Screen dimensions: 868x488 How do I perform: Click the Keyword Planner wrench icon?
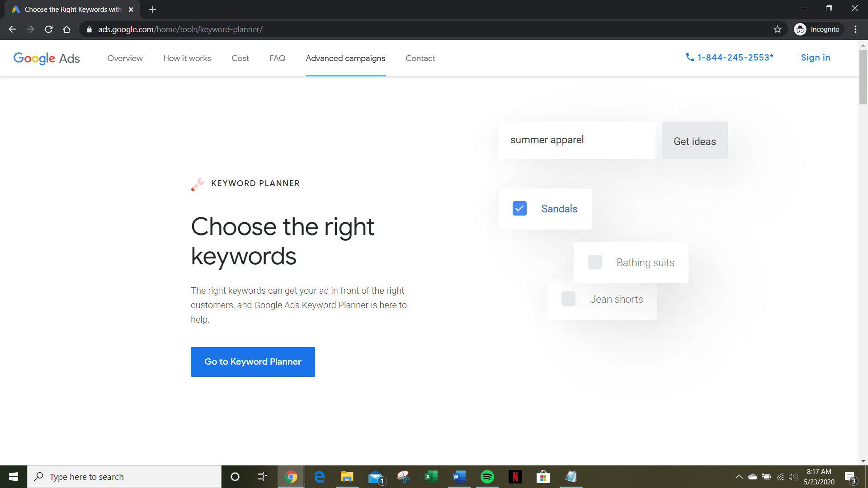point(198,184)
